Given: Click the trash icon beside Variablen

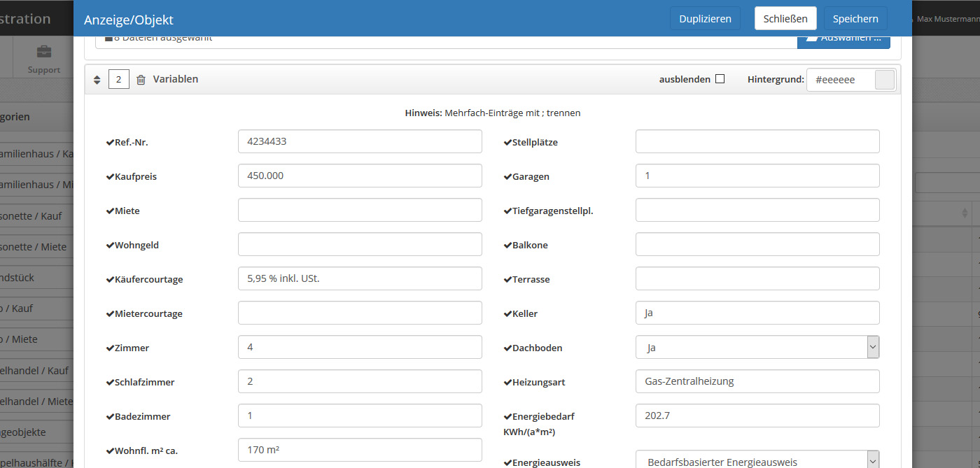Looking at the screenshot, I should point(141,80).
